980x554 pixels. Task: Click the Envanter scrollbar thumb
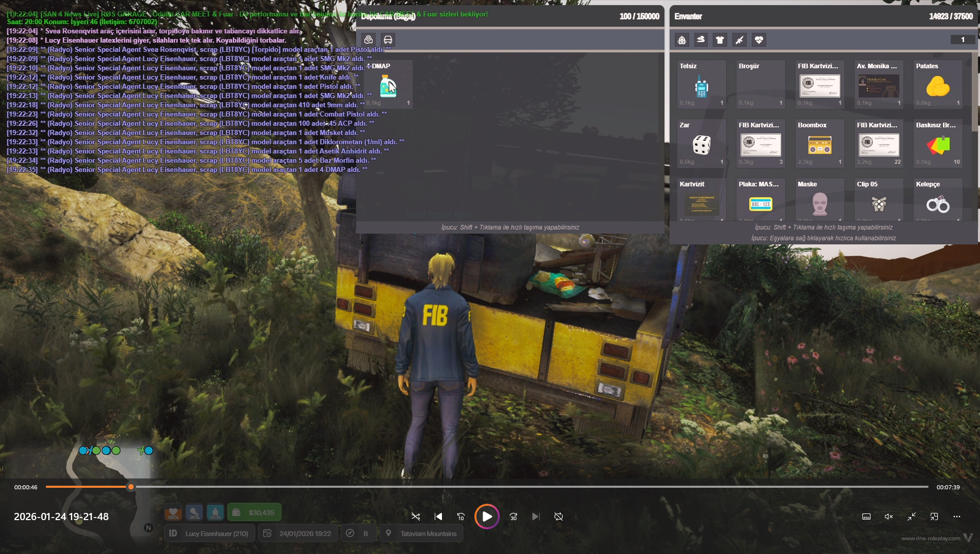pyautogui.click(x=974, y=91)
